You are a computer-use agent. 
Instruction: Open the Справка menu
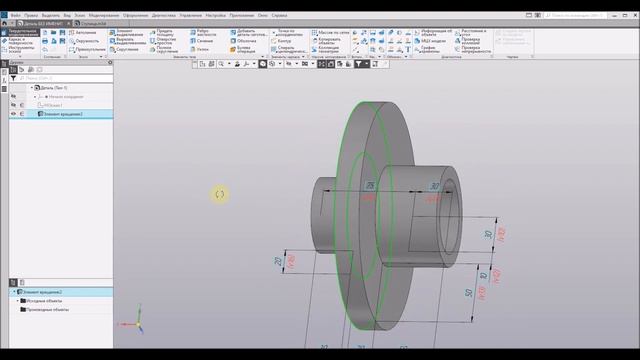pos(280,15)
